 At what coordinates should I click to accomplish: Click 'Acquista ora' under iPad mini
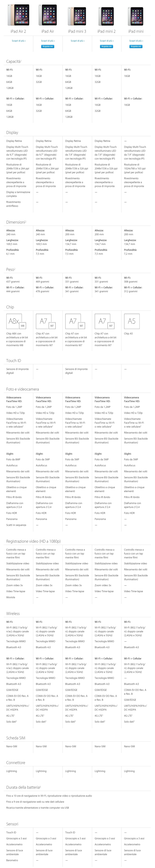pyautogui.click(x=136, y=47)
